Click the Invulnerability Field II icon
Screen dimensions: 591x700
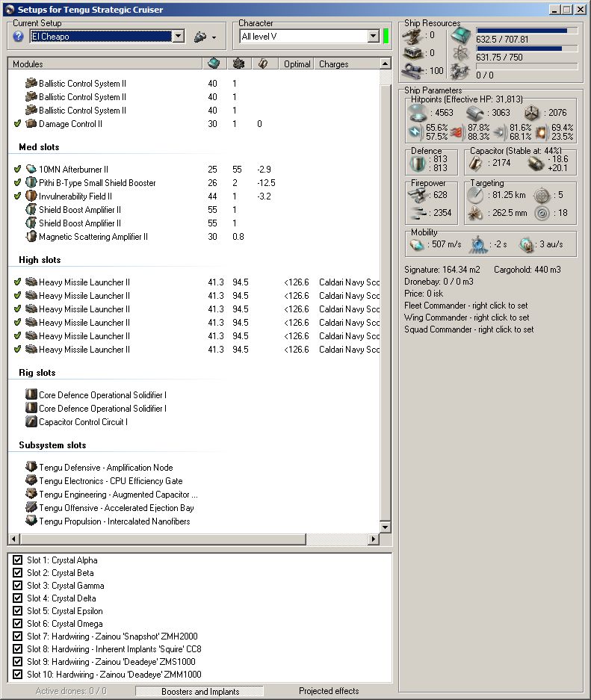(31, 196)
